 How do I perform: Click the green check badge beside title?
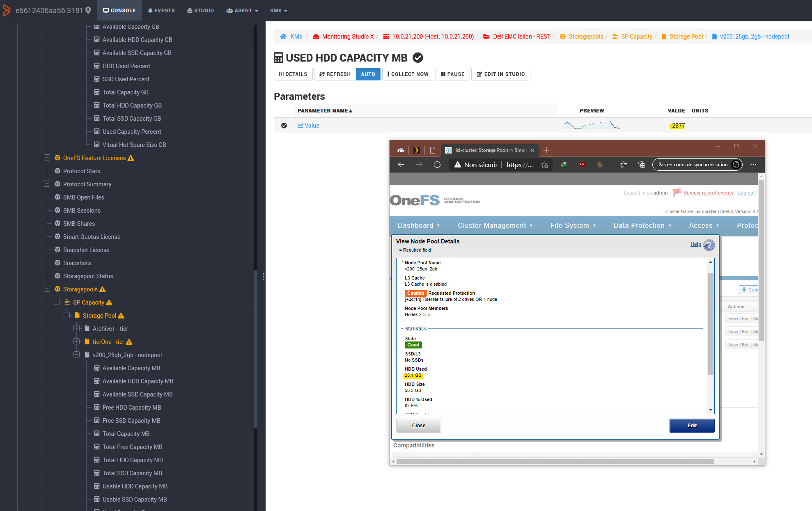click(418, 58)
